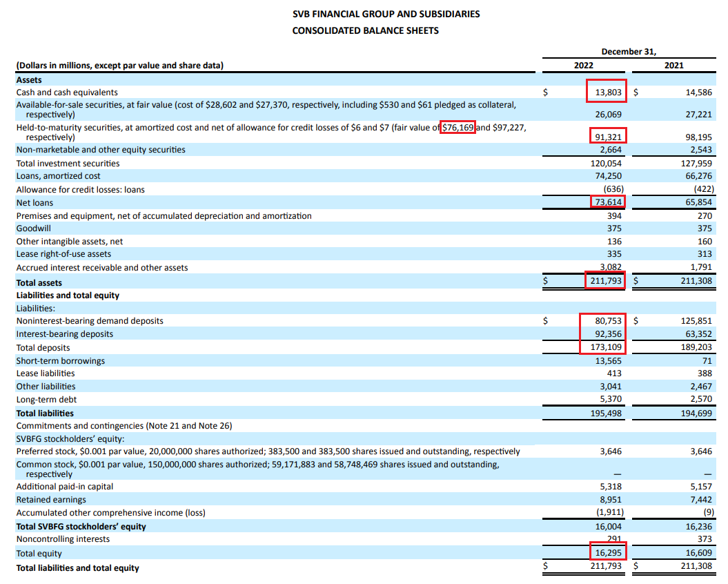728x584 pixels.
Task: Click the "Total liabilities" row label
Action: click(45, 413)
